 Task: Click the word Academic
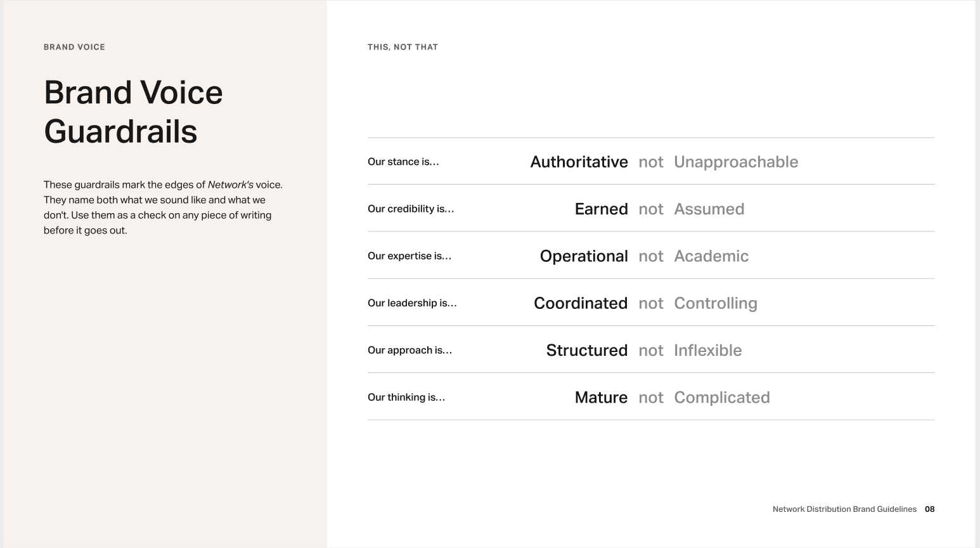711,256
